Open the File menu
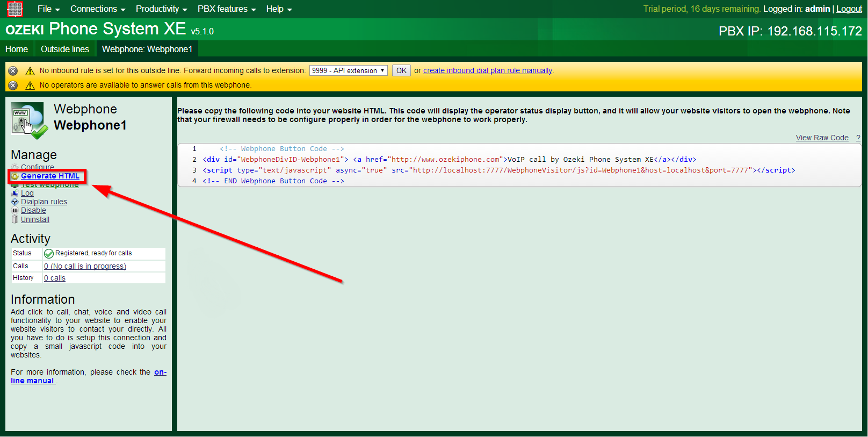This screenshot has width=868, height=437. pos(48,9)
